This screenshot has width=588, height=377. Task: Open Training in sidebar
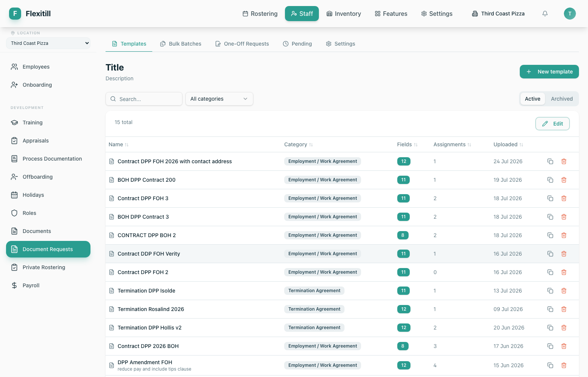(48, 123)
